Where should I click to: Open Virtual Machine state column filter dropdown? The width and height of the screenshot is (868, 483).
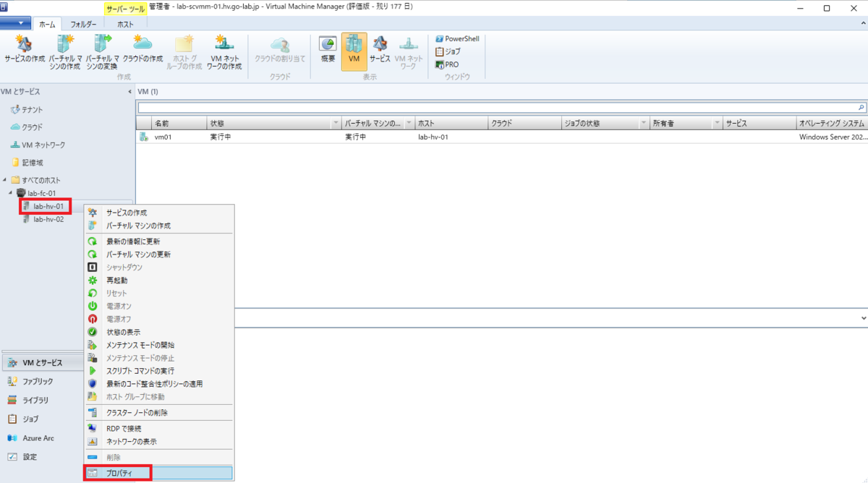(x=409, y=124)
